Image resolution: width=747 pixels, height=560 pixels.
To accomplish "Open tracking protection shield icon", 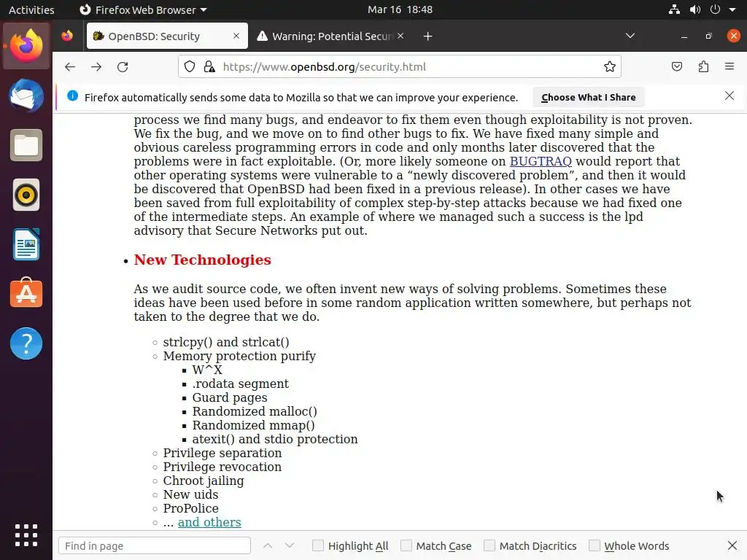I will point(190,66).
